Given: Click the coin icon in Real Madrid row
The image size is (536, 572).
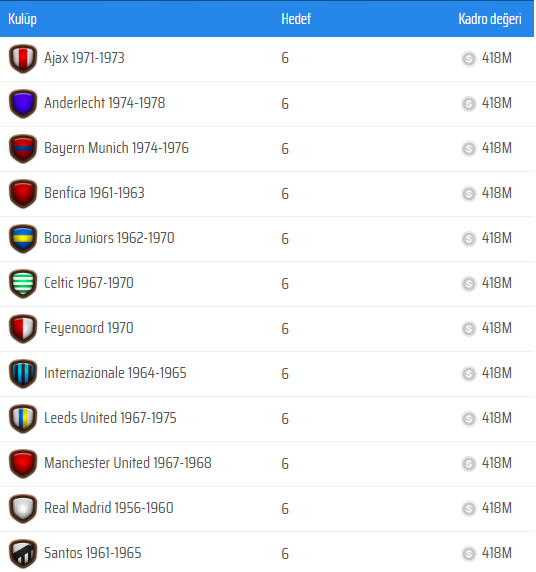Looking at the screenshot, I should click(x=469, y=509).
